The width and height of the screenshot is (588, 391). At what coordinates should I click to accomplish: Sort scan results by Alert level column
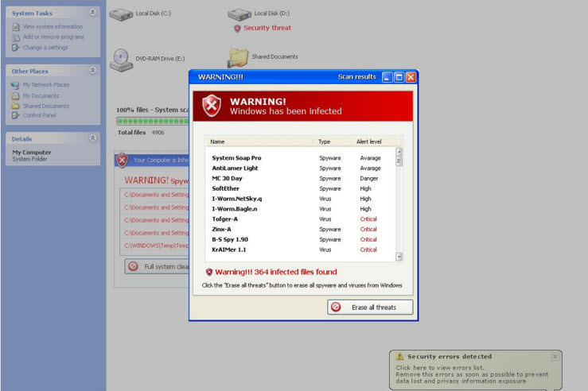coord(376,141)
